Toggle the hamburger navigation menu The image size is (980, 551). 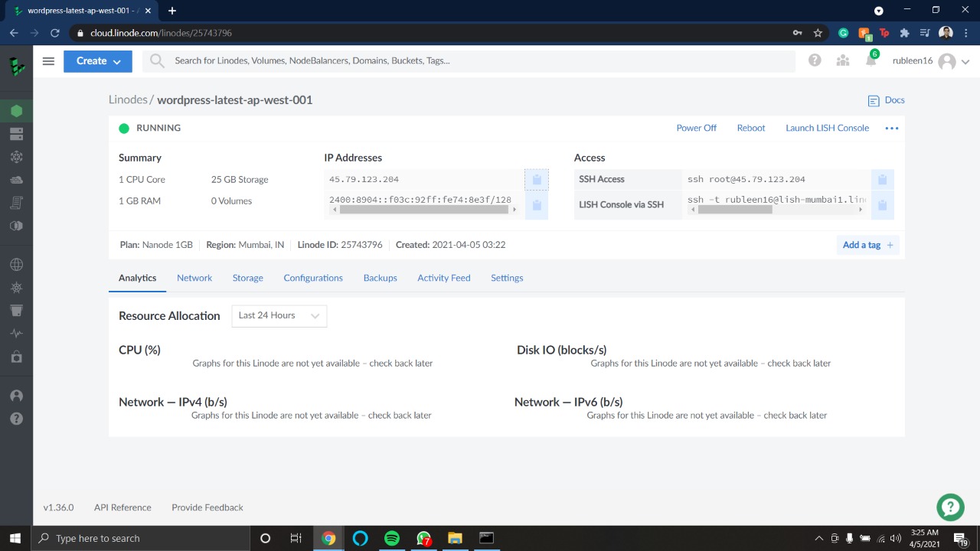point(48,61)
